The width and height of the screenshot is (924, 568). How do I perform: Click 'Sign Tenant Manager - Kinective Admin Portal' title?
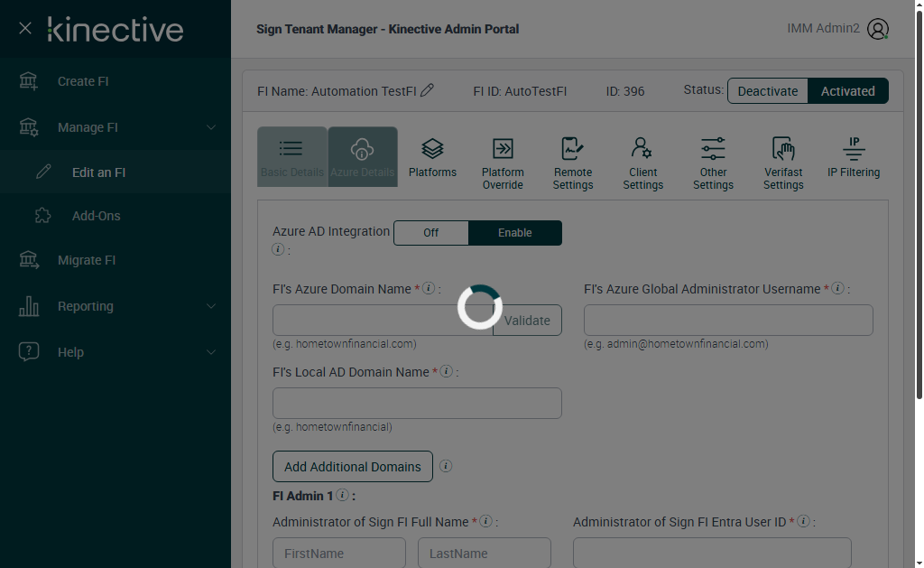click(388, 29)
